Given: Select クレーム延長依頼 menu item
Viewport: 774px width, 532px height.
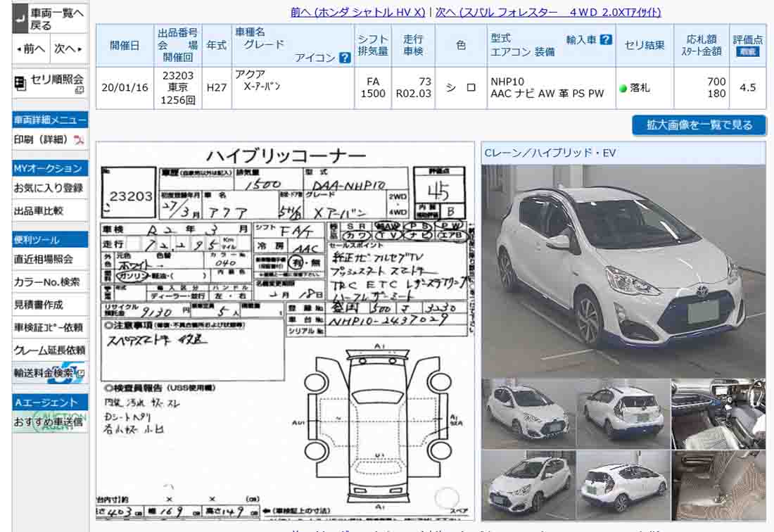Looking at the screenshot, I should pyautogui.click(x=50, y=350).
